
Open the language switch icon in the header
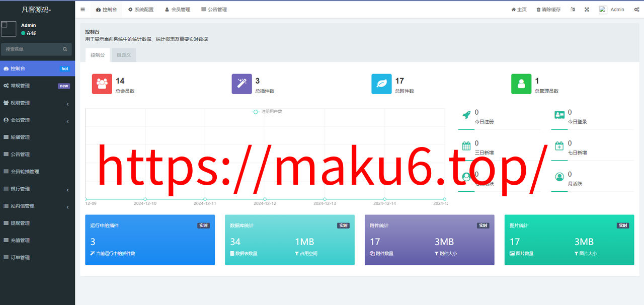[573, 10]
